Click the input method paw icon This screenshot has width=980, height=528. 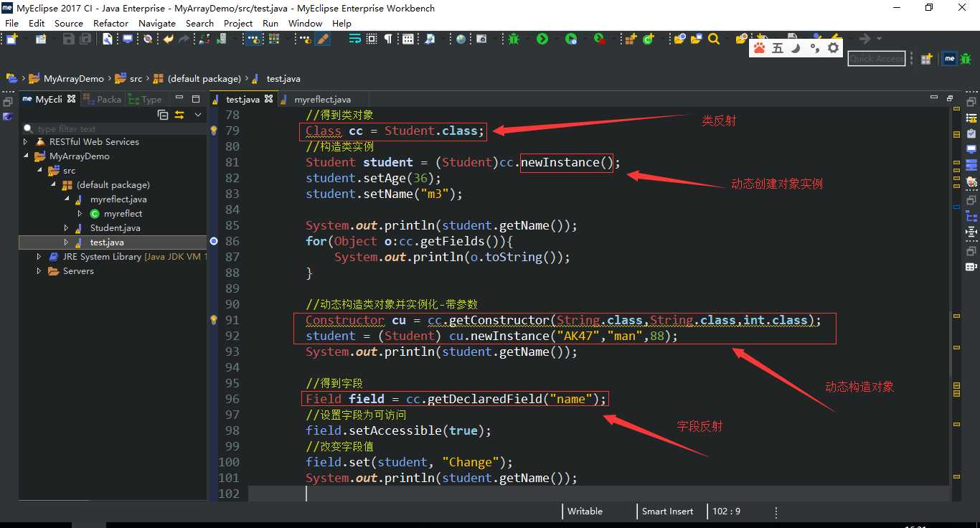pos(759,48)
